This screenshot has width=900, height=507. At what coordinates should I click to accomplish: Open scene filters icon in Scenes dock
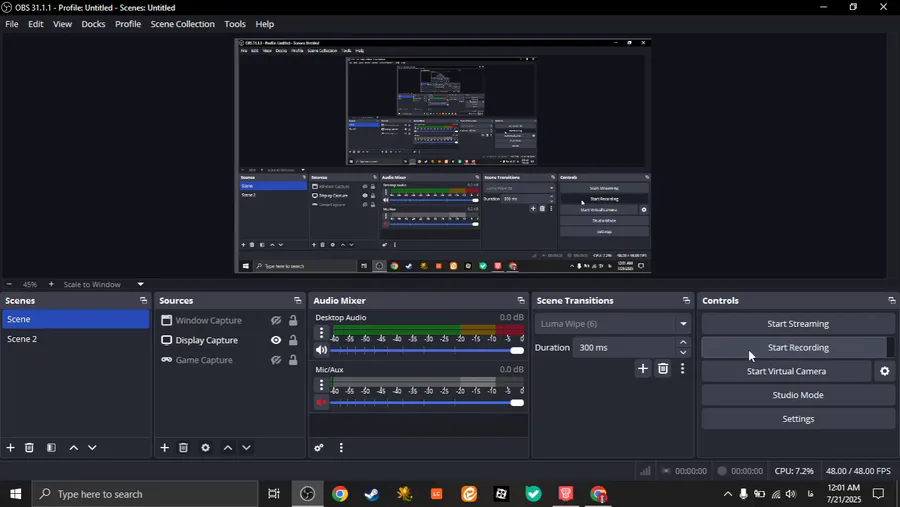pos(51,447)
